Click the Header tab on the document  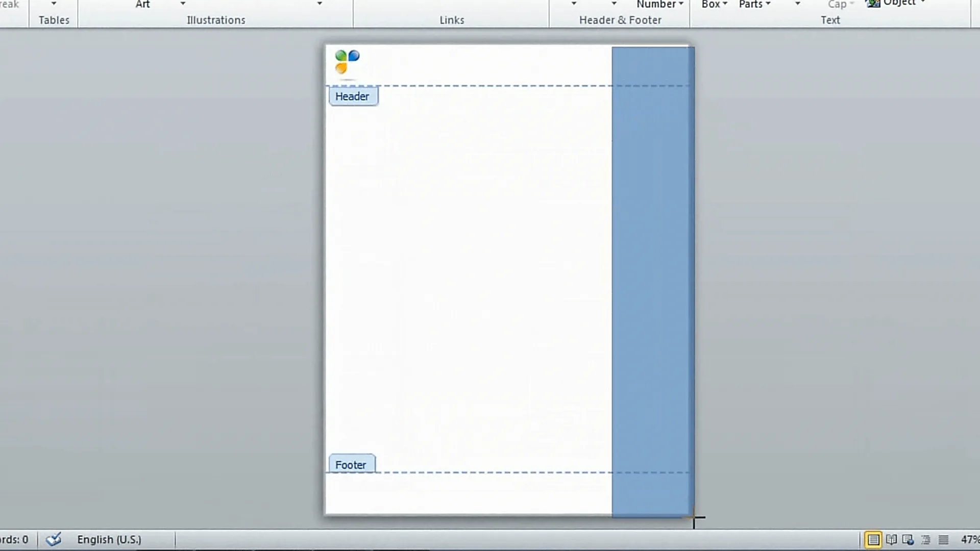(353, 96)
